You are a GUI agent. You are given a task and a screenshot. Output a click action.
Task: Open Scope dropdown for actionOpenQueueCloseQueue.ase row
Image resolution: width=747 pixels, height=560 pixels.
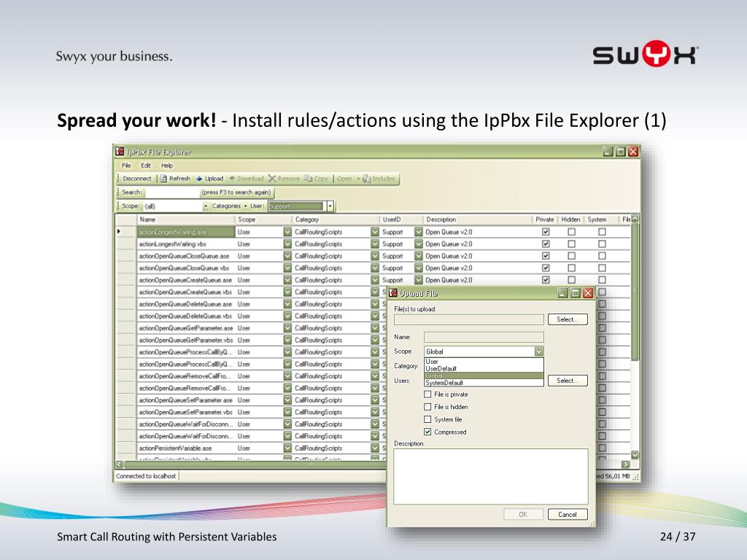(287, 256)
